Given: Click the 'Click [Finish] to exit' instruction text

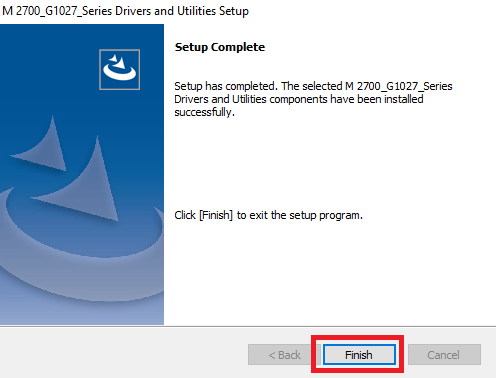Looking at the screenshot, I should point(268,215).
